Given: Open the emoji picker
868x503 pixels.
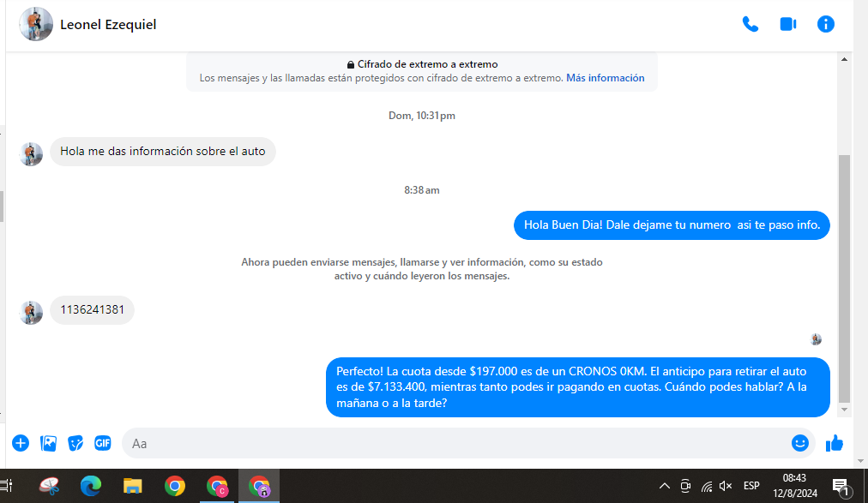Looking at the screenshot, I should tap(800, 443).
